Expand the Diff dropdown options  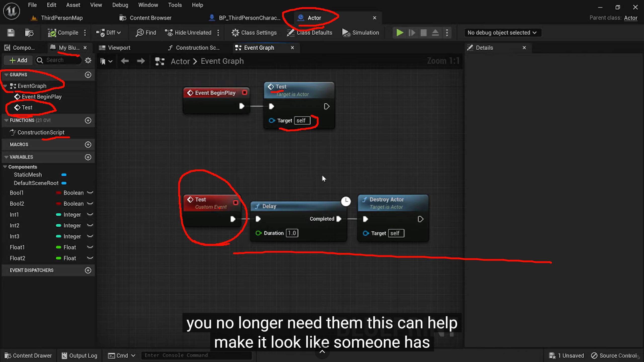pos(119,33)
